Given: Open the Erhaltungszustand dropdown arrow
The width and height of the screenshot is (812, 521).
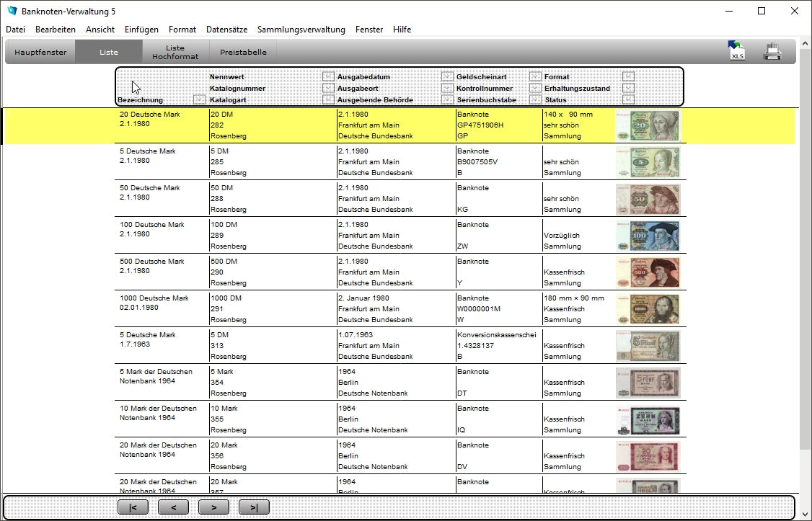Looking at the screenshot, I should 628,89.
